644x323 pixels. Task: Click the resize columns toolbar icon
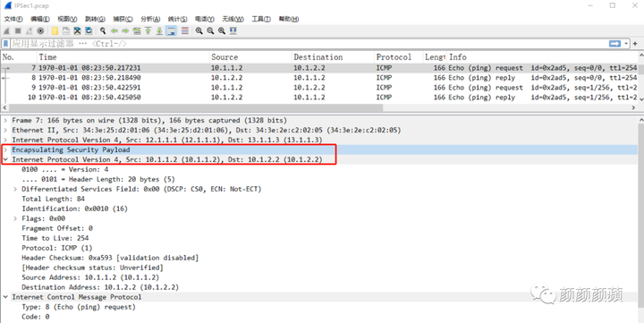pyautogui.click(x=233, y=30)
